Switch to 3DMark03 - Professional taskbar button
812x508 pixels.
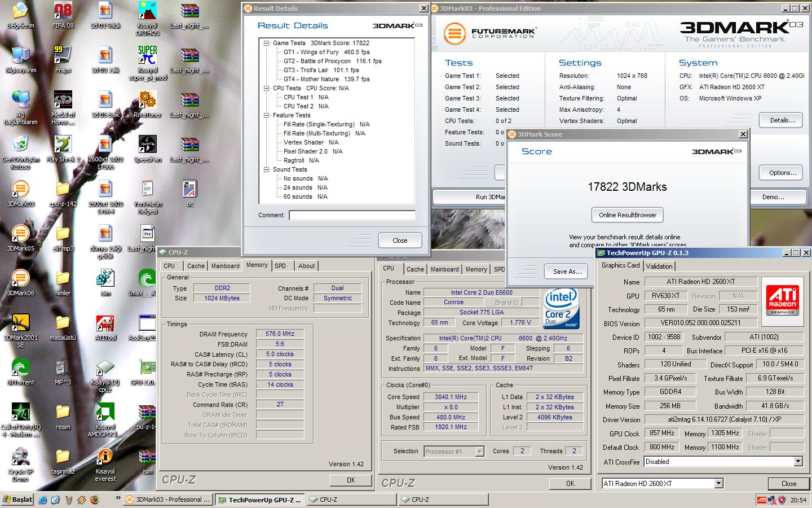tap(168, 500)
